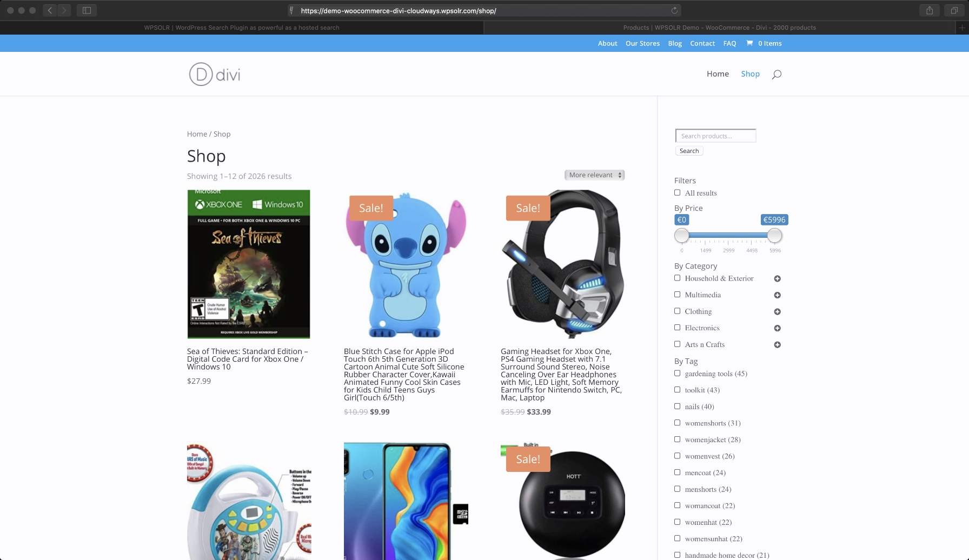
Task: Check the Household & Exterior checkbox
Action: (x=677, y=278)
